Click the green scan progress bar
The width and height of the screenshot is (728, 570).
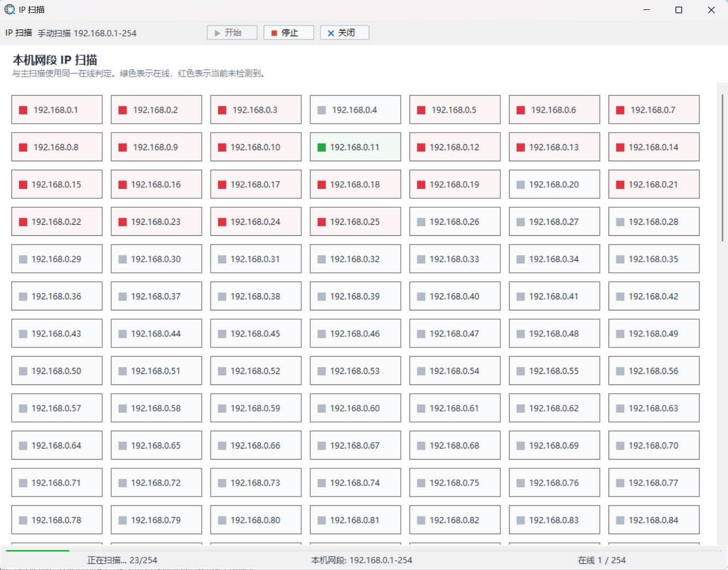(x=38, y=551)
